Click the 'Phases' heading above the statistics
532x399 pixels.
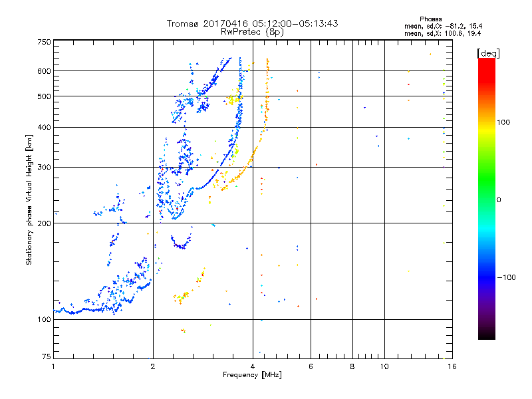click(430, 19)
